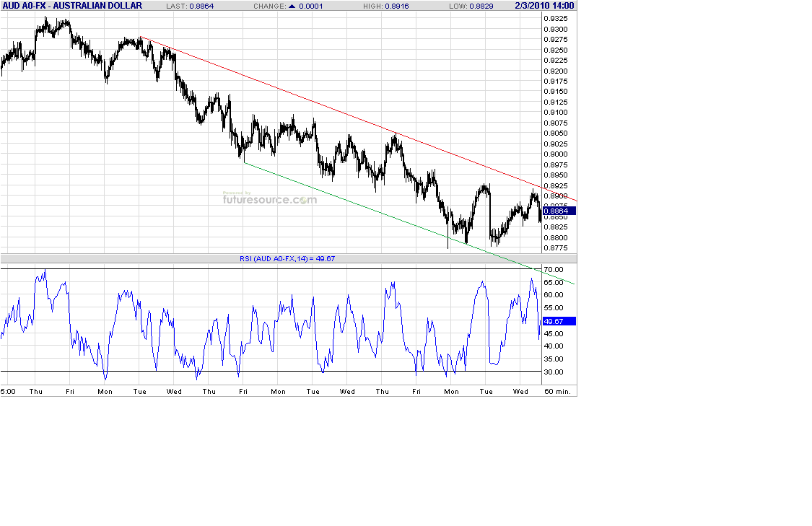812x526 pixels.
Task: Select the 70.00 RSI axis label
Action: [x=554, y=270]
